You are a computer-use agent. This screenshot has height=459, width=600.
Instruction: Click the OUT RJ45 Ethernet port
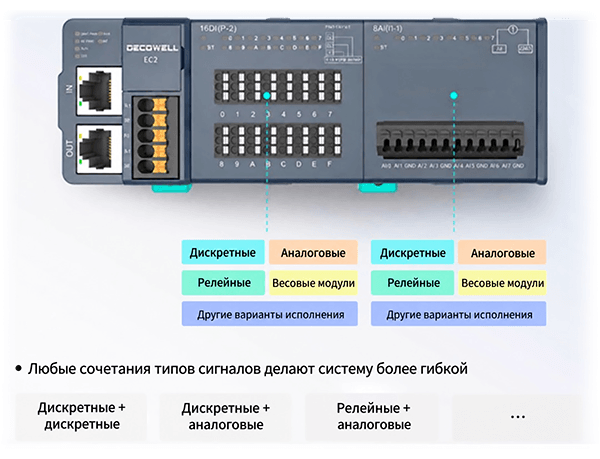99,148
